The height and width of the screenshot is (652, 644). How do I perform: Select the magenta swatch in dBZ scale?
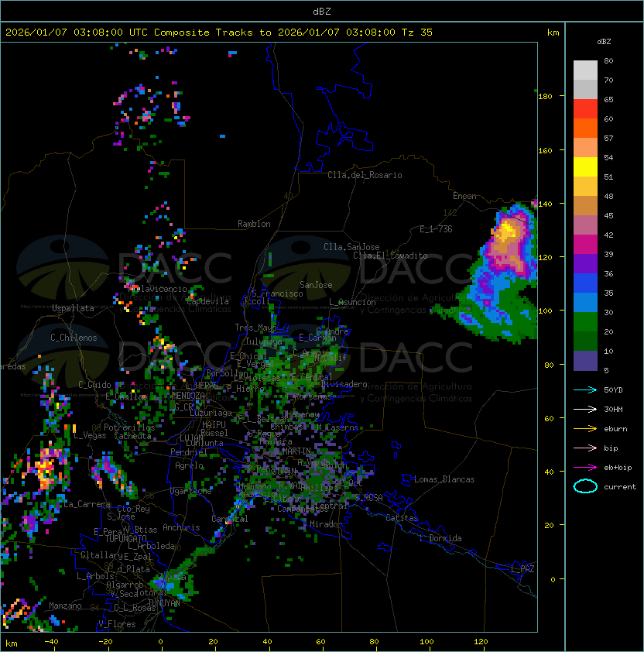tap(585, 245)
